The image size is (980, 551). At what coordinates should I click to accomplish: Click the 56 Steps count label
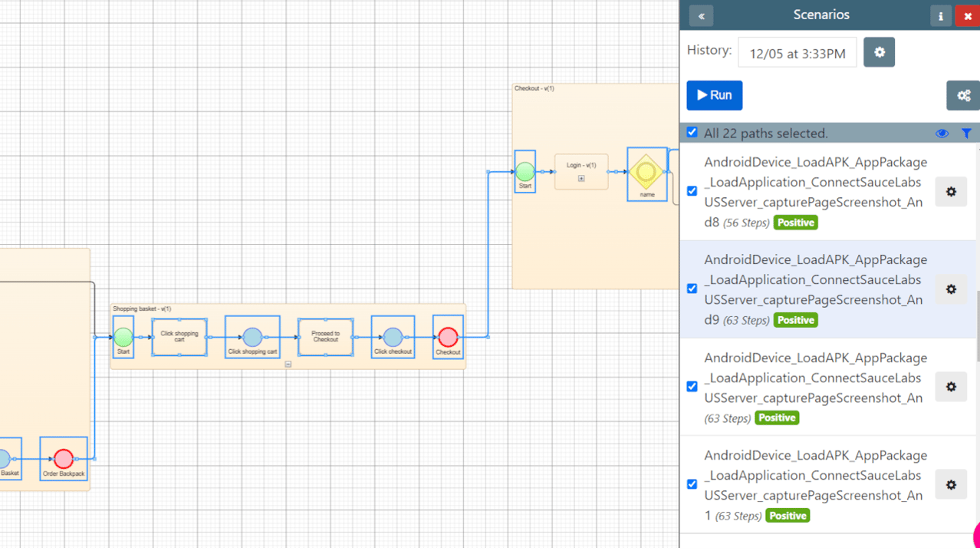(745, 223)
